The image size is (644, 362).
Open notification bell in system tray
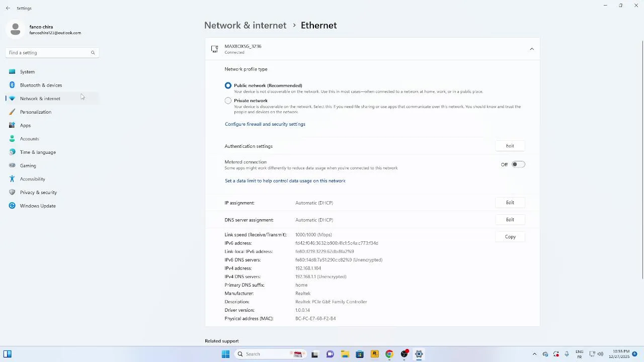634,354
